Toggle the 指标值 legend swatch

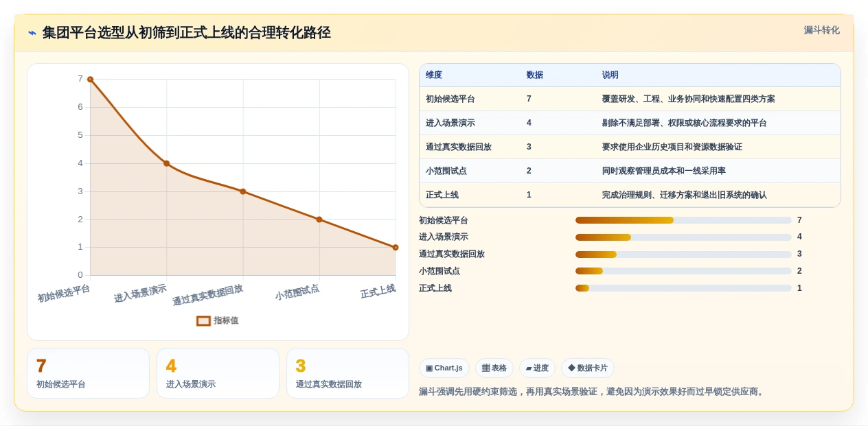pos(203,320)
